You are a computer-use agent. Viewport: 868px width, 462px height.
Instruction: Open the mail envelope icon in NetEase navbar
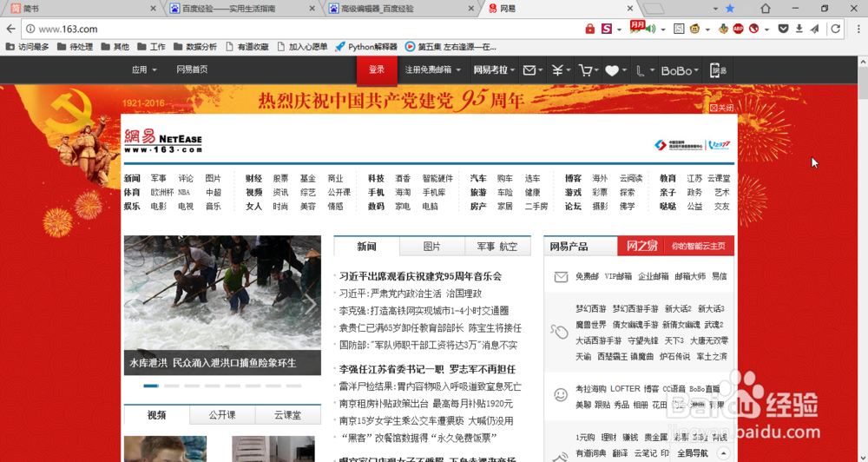click(x=529, y=69)
